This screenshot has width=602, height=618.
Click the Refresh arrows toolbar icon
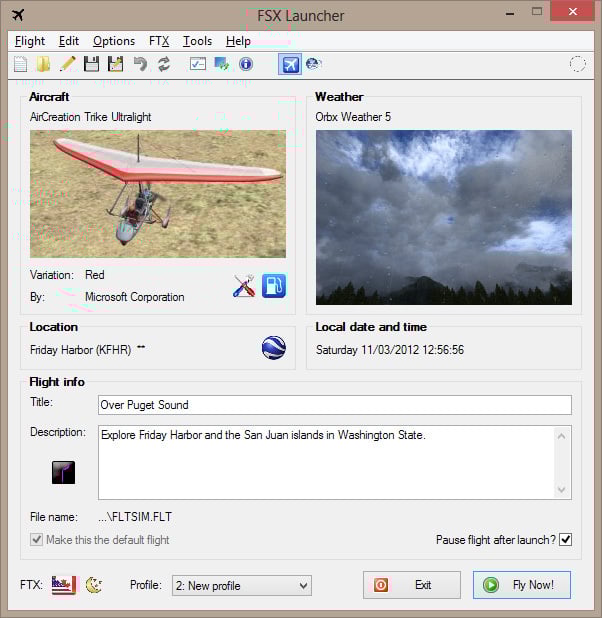(x=164, y=64)
